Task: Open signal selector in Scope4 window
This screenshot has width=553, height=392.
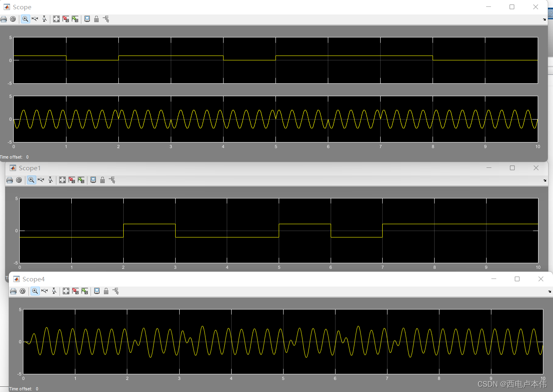Action: pyautogui.click(x=116, y=291)
